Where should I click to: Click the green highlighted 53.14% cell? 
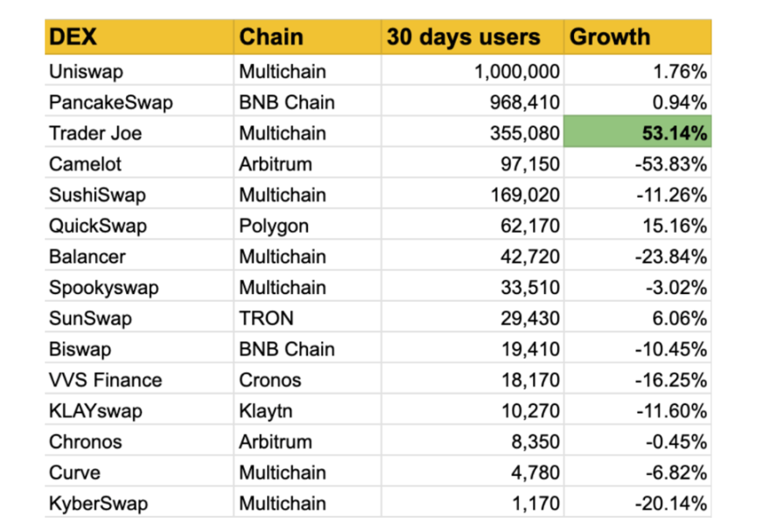click(638, 133)
